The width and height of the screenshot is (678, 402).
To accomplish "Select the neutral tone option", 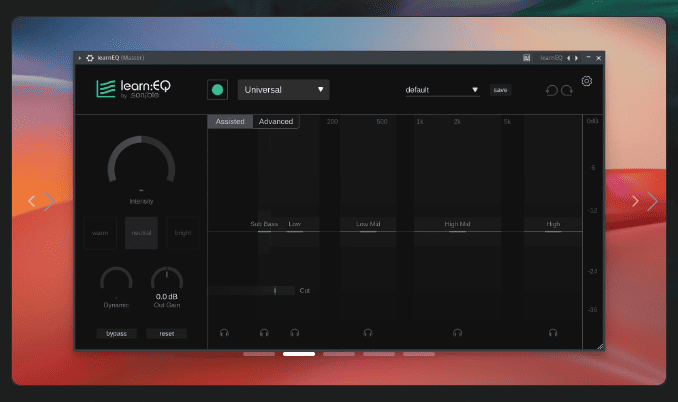I will 141,233.
